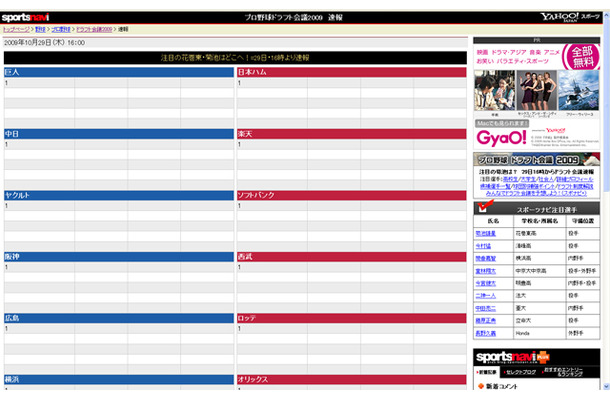Open player link in 法大 row
The image size is (610, 400).
pos(486,296)
